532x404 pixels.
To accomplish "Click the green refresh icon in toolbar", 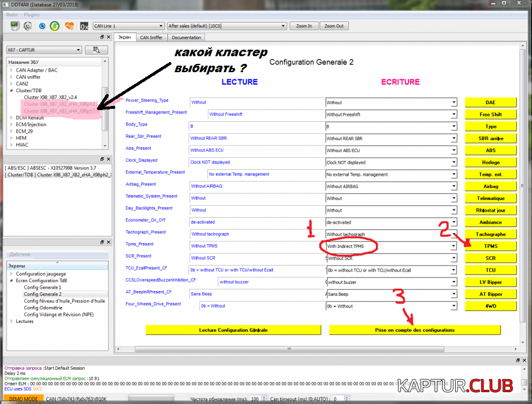I will 54,26.
